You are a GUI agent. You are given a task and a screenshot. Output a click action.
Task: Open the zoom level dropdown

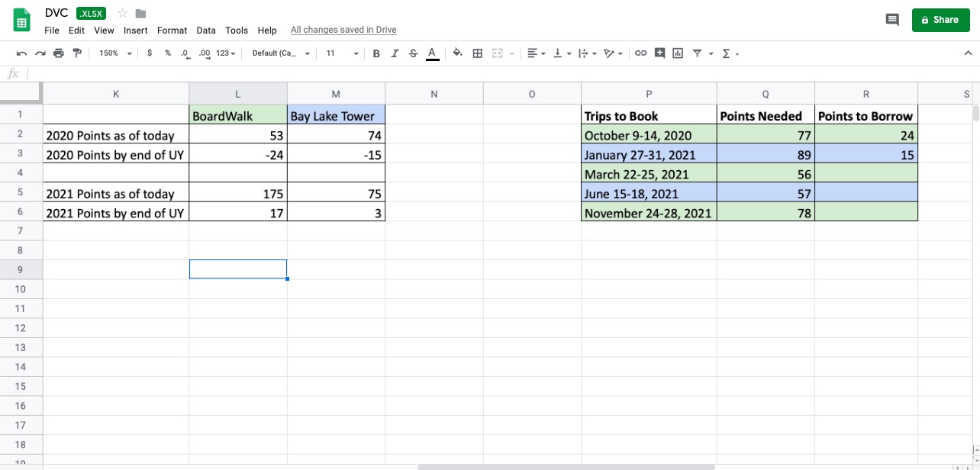115,53
